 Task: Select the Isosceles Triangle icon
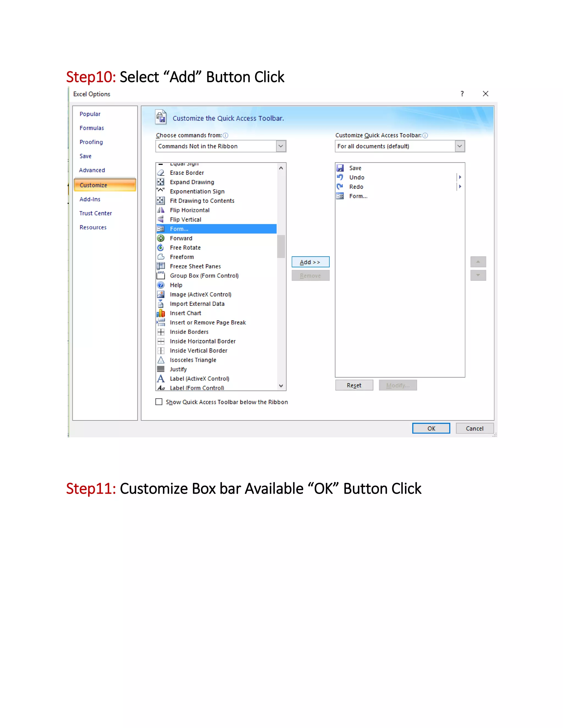coord(161,360)
